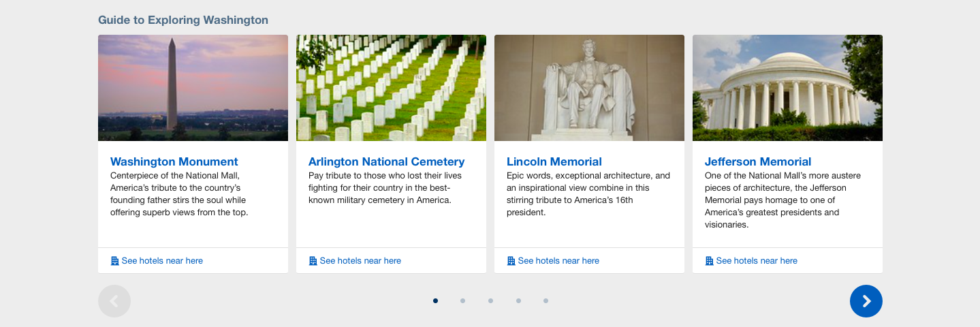980x327 pixels.
Task: Open the Washington Monument title link
Action: [174, 161]
